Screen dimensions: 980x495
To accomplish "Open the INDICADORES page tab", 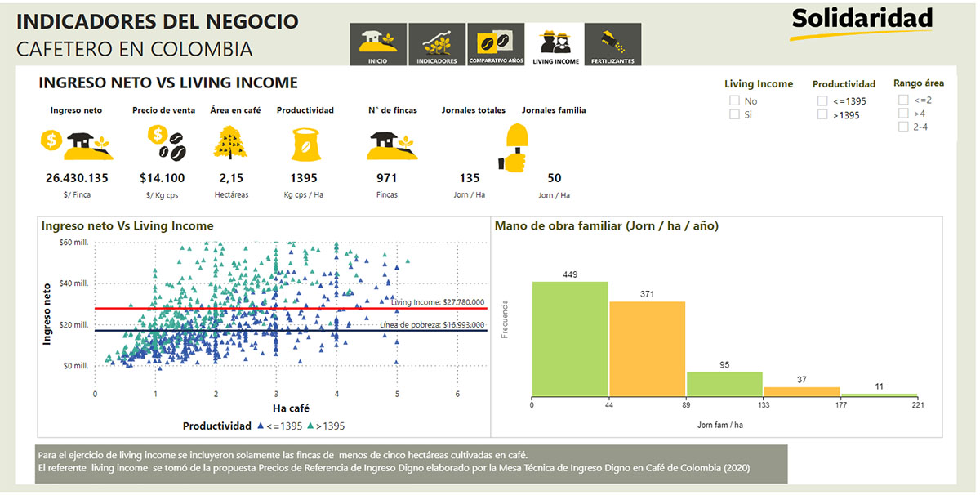I will point(437,41).
